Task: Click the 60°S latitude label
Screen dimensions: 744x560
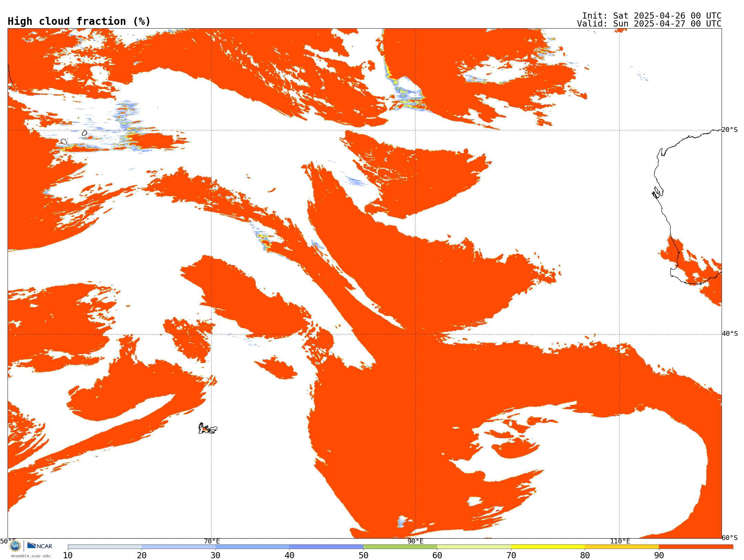Action: [x=730, y=538]
